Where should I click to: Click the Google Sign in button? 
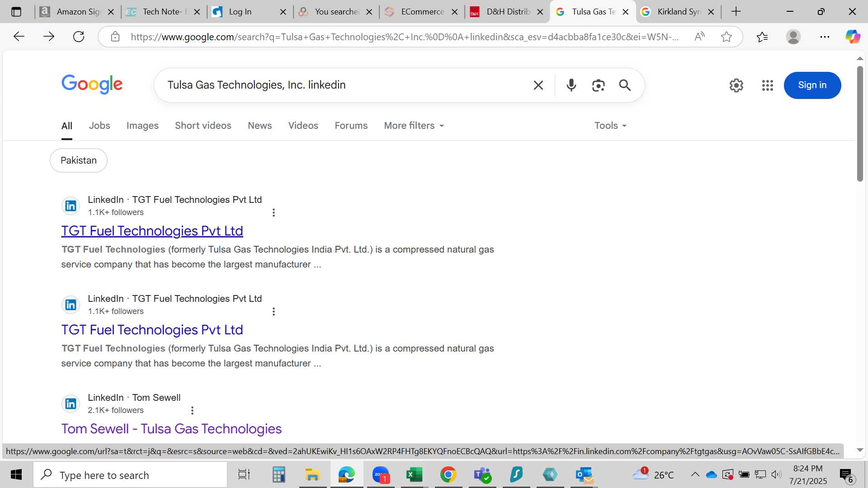click(812, 85)
